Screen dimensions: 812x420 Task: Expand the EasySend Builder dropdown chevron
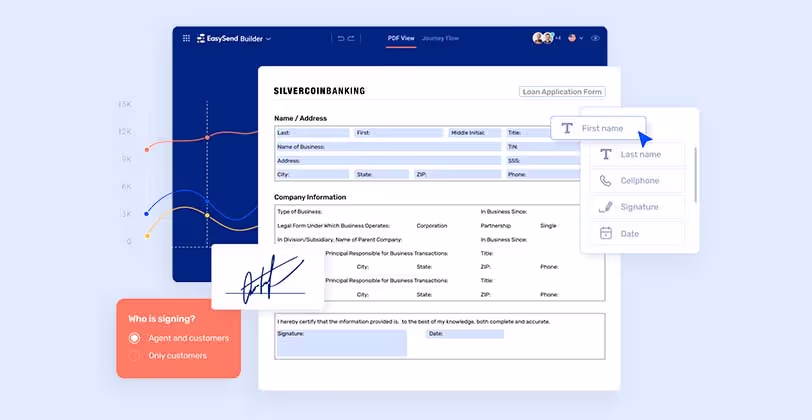click(x=268, y=39)
